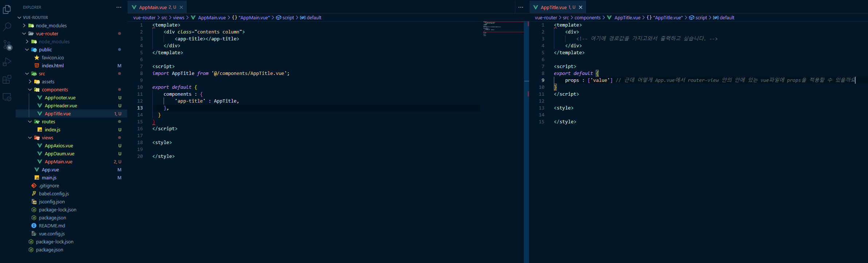Collapse the routes folder
Image resolution: width=868 pixels, height=263 pixels.
71,121
